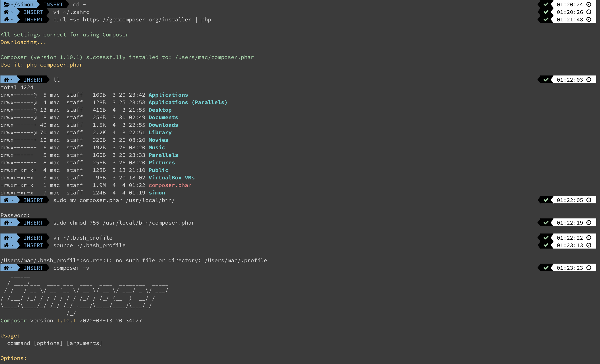Screen dimensions: 600x364
Task: Select the Public directory name
Action: (158, 170)
